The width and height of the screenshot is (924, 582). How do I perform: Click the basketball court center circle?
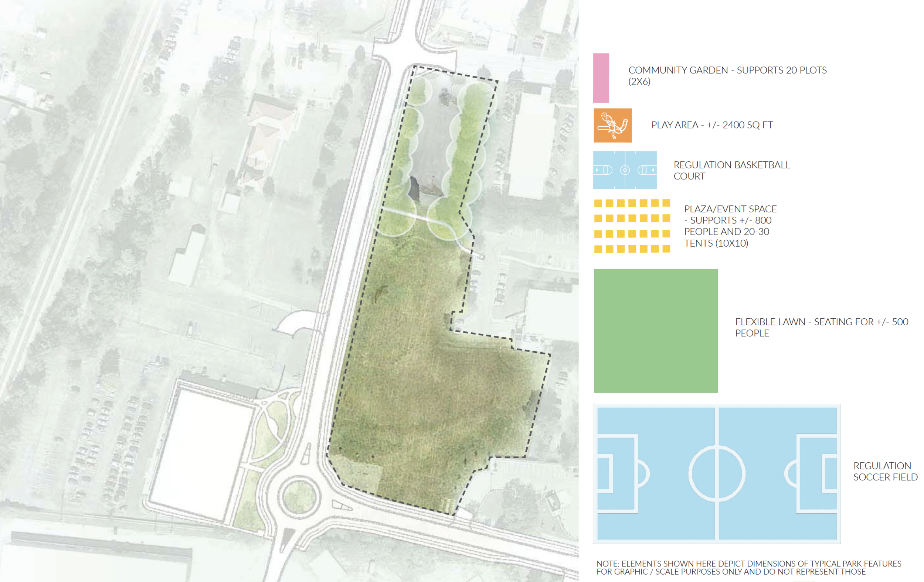[625, 170]
